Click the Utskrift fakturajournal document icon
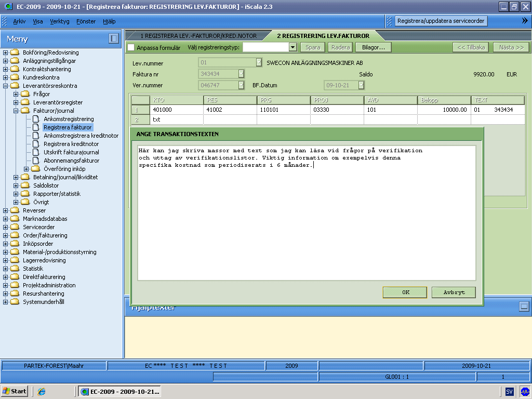The height and width of the screenshot is (399, 532). coord(36,152)
